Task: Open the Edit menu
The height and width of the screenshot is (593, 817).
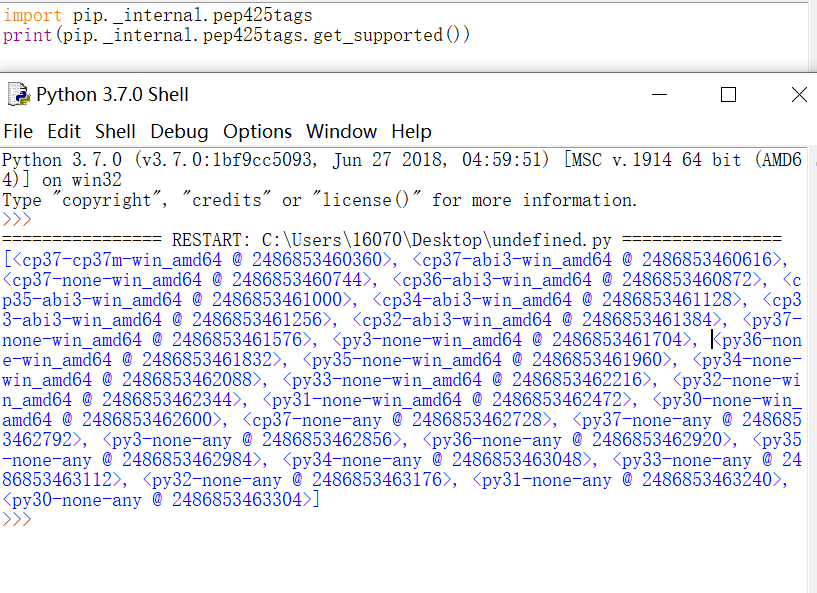Action: coord(64,131)
